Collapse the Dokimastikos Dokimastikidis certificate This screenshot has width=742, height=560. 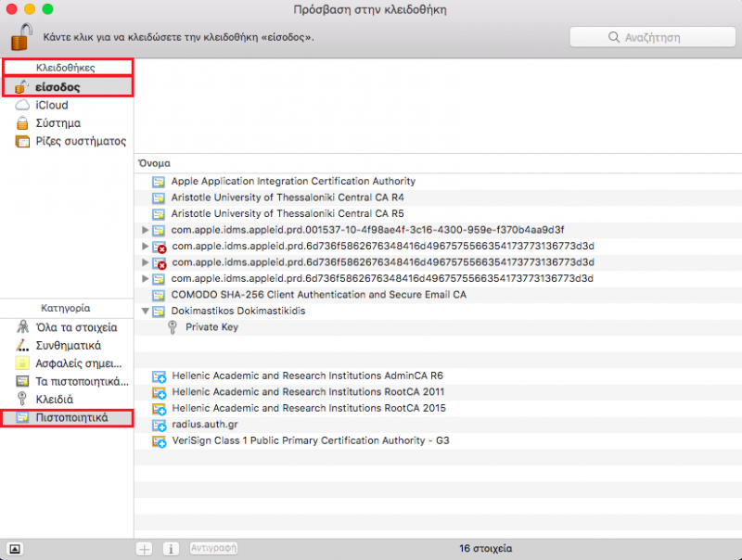(x=146, y=311)
